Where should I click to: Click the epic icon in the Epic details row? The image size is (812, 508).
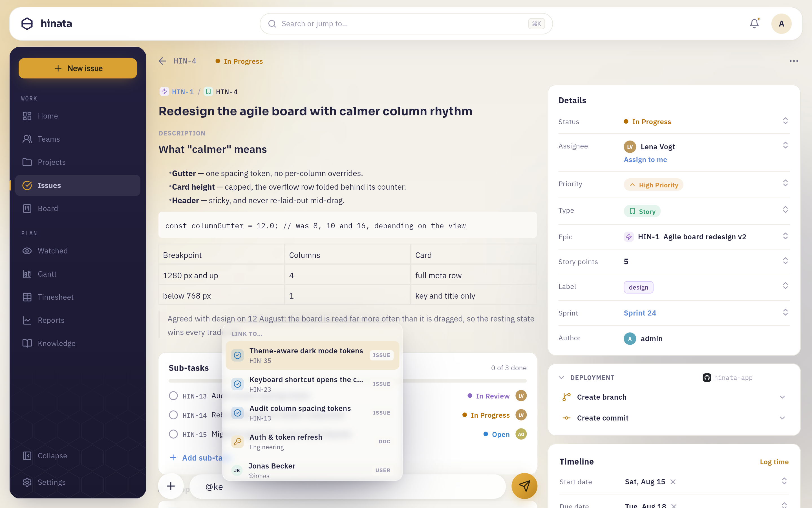pos(629,237)
